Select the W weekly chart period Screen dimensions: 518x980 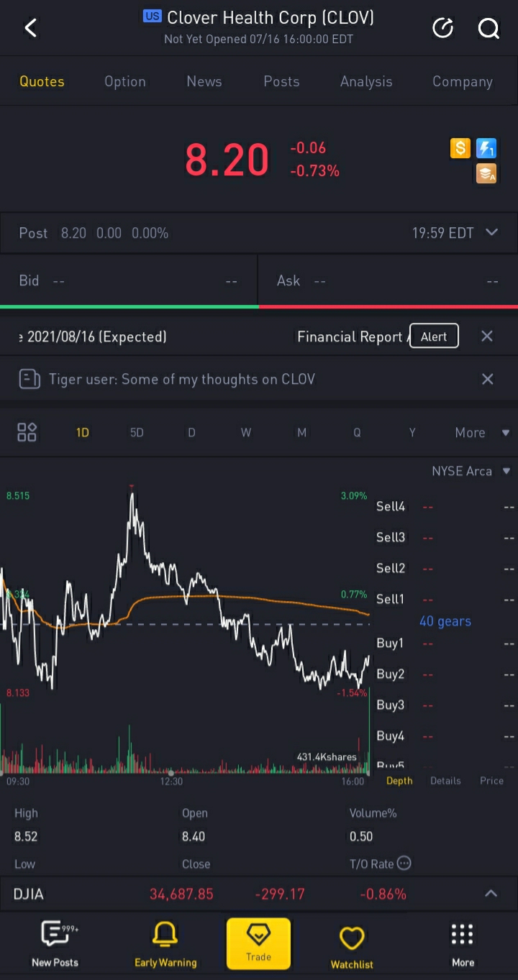tap(246, 432)
